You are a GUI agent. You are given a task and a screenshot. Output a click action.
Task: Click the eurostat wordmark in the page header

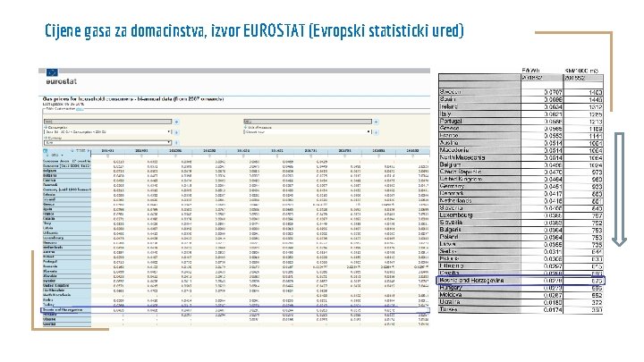point(61,81)
